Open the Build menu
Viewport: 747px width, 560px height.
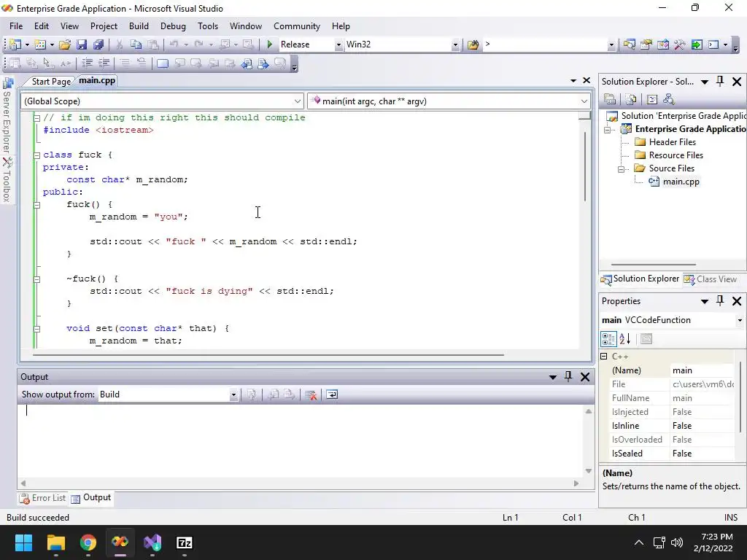[139, 26]
